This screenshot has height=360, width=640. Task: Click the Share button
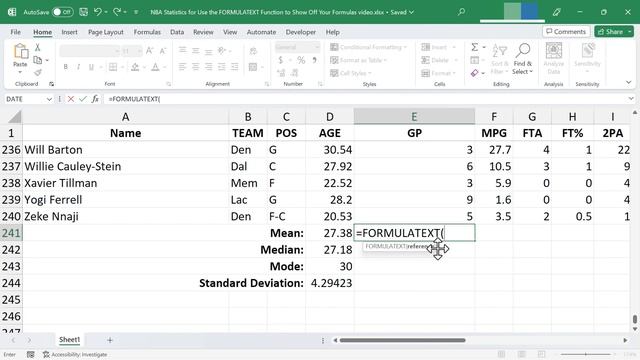[611, 31]
